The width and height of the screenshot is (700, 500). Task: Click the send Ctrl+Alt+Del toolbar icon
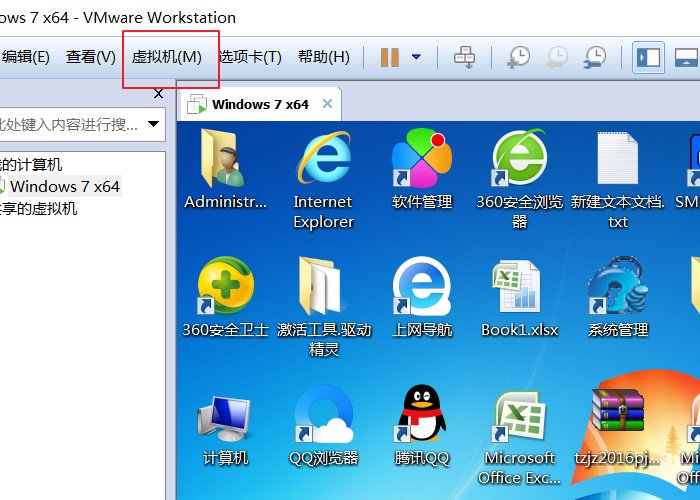pyautogui.click(x=464, y=57)
